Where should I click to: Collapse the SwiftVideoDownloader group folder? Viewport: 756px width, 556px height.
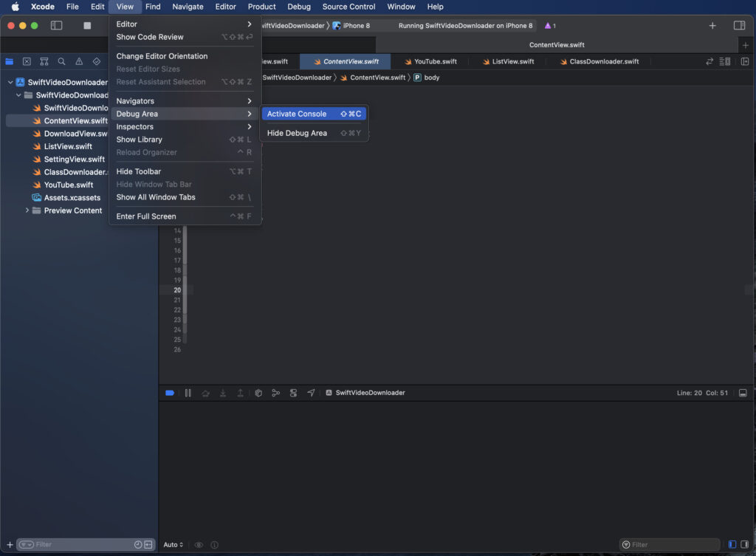pyautogui.click(x=18, y=95)
